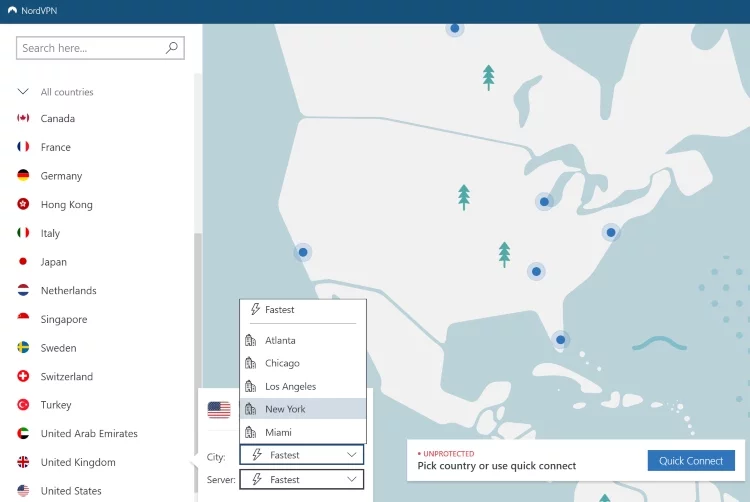Click the Japan flag icon
750x502 pixels.
(x=23, y=262)
